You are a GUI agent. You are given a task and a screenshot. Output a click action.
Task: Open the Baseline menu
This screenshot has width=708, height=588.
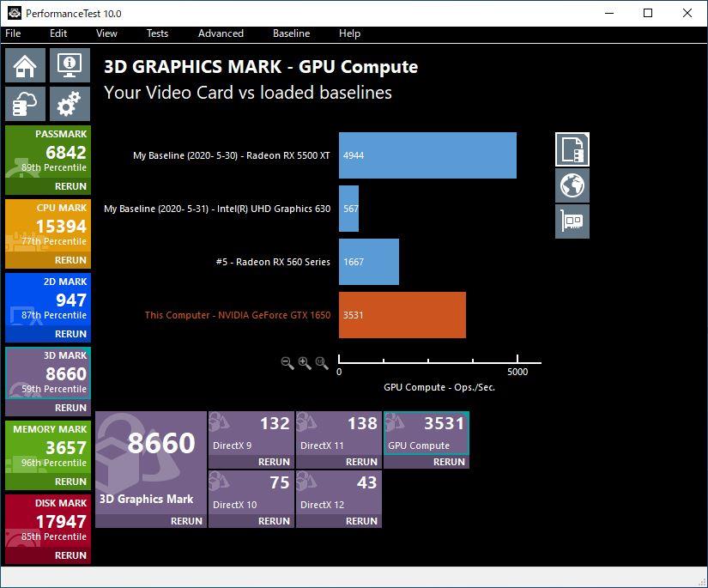click(291, 33)
